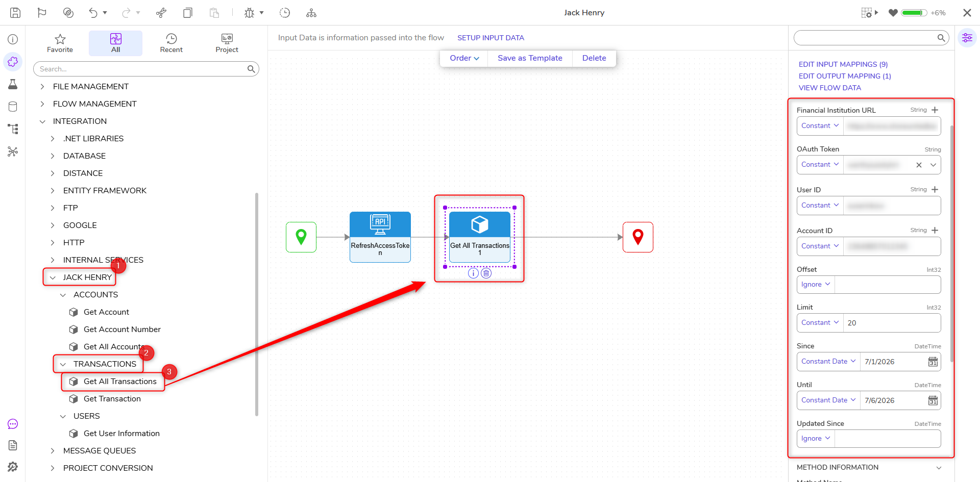The width and height of the screenshot is (980, 482).
Task: Click the VIEW FLOW DATA link
Action: pyautogui.click(x=830, y=88)
